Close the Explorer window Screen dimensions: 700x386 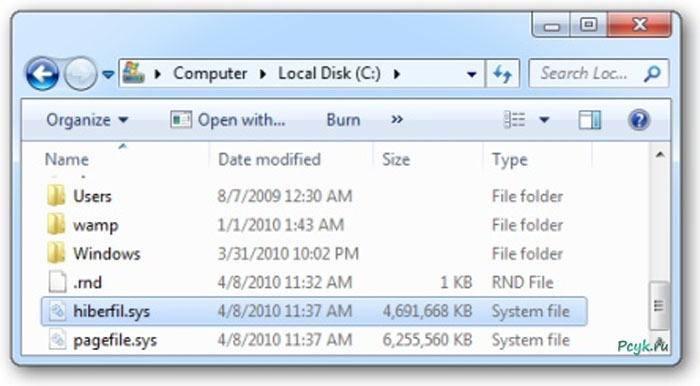point(639,25)
